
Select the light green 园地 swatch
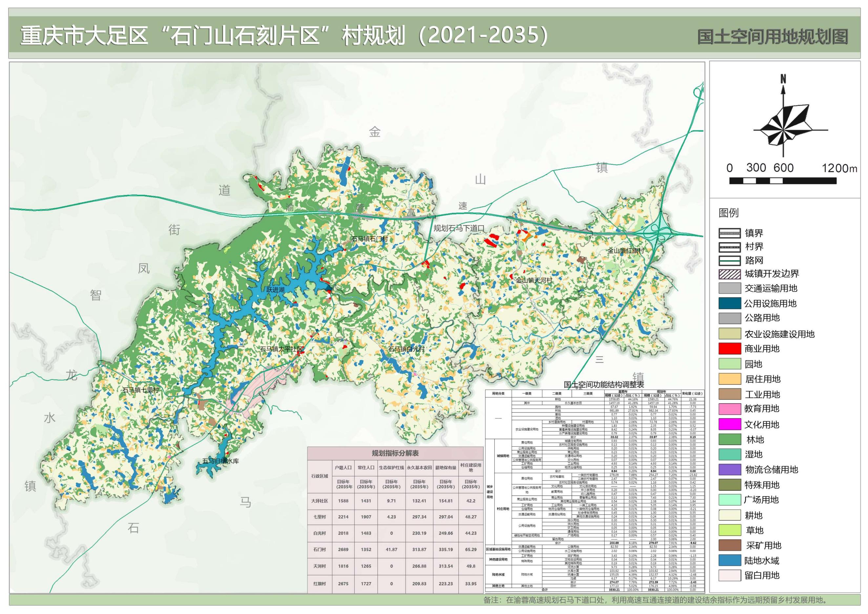tap(730, 364)
